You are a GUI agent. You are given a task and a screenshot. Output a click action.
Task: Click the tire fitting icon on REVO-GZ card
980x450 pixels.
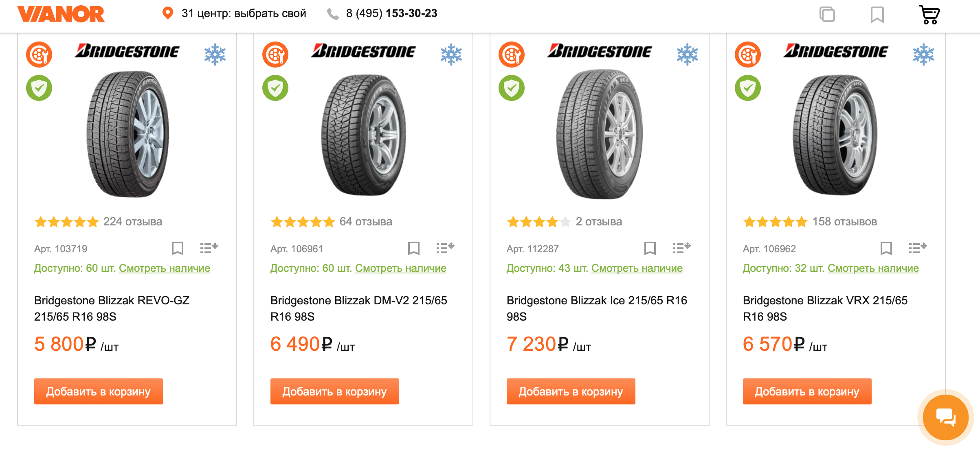39,55
